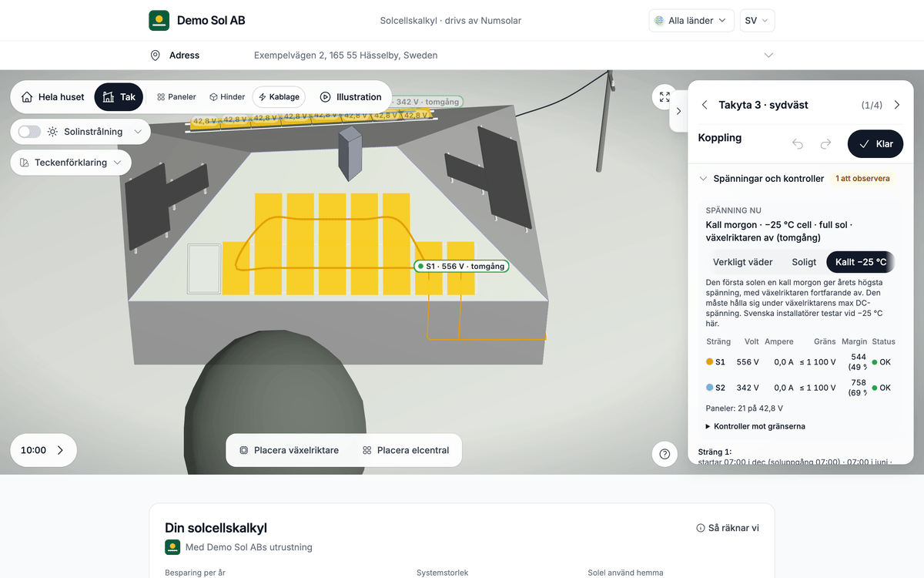Click the address location pin icon

coord(155,55)
